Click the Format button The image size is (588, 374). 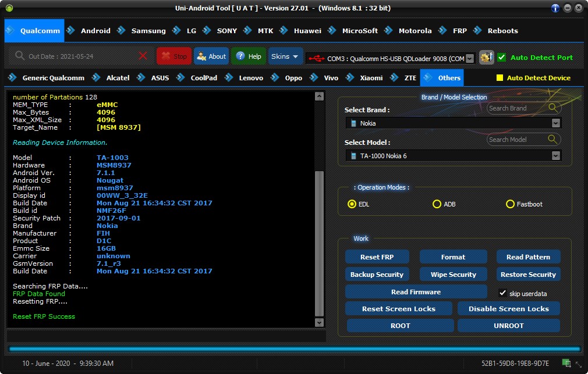coord(453,257)
